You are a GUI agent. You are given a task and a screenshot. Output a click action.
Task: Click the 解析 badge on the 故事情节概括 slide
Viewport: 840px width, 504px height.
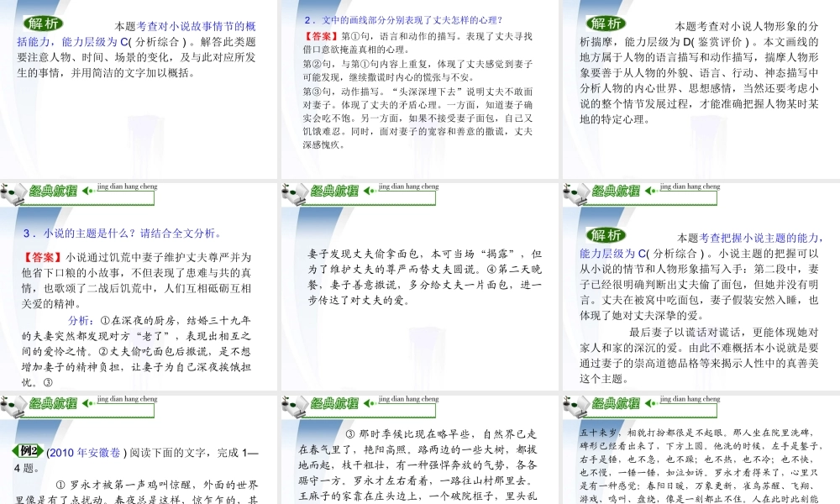(x=43, y=24)
